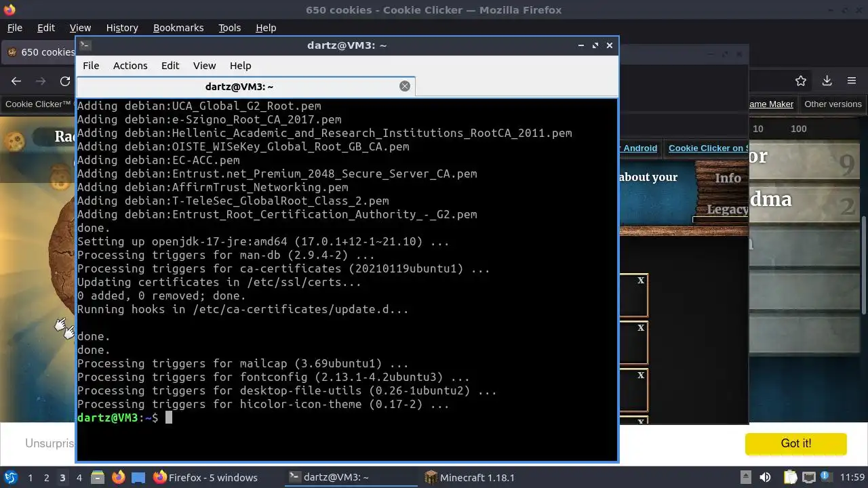Open the Info panel in Cookie Clicker
The width and height of the screenshot is (868, 488).
[x=728, y=178]
